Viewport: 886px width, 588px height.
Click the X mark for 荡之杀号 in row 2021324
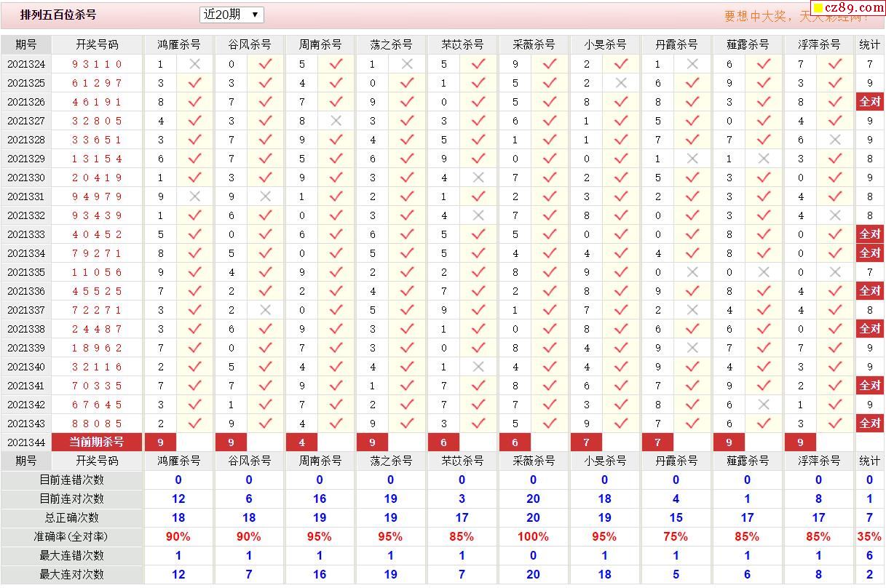(407, 64)
